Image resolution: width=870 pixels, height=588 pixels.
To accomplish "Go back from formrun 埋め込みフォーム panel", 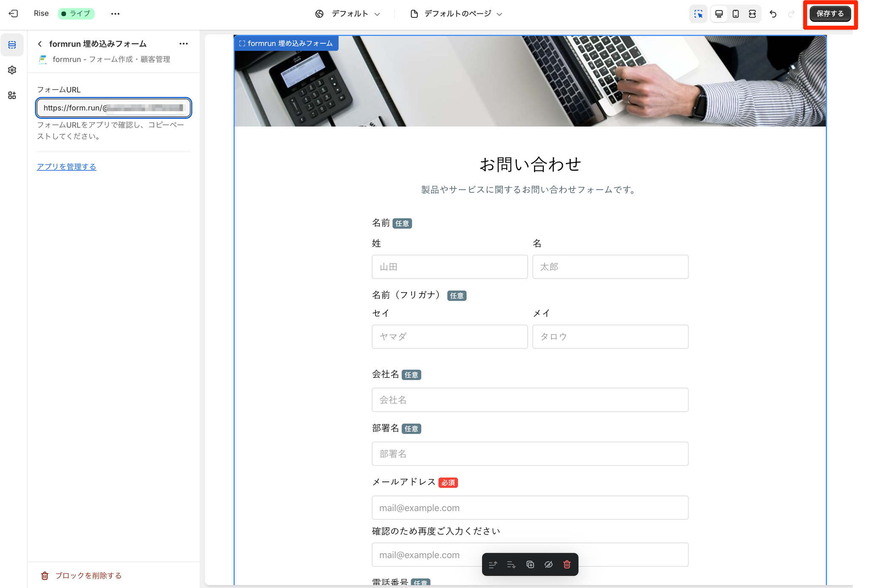I will 40,44.
